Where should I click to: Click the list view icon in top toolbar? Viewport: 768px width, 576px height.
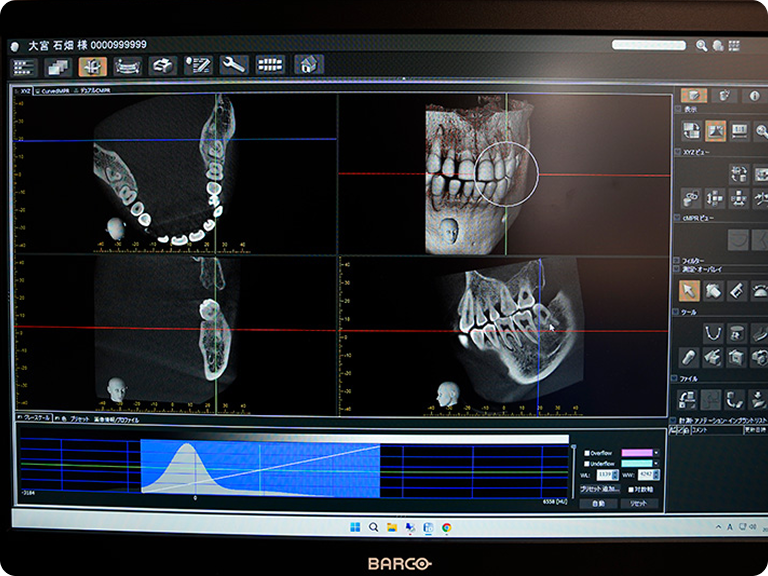pos(24,66)
